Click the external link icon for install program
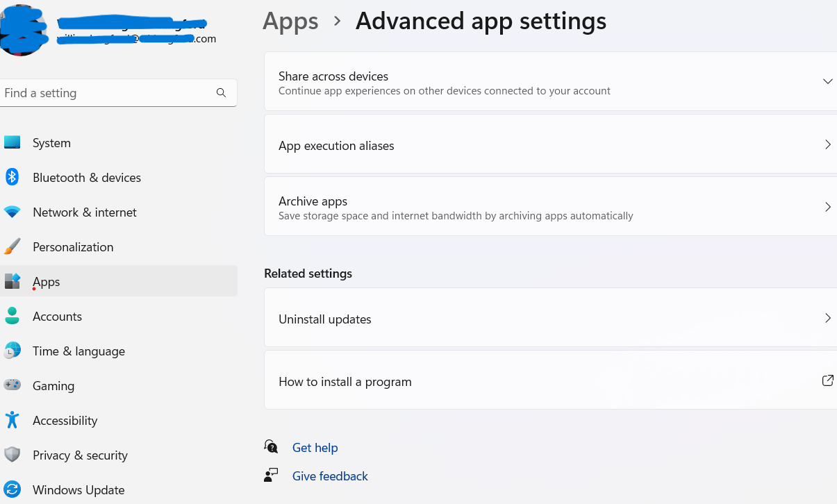 pyautogui.click(x=827, y=380)
